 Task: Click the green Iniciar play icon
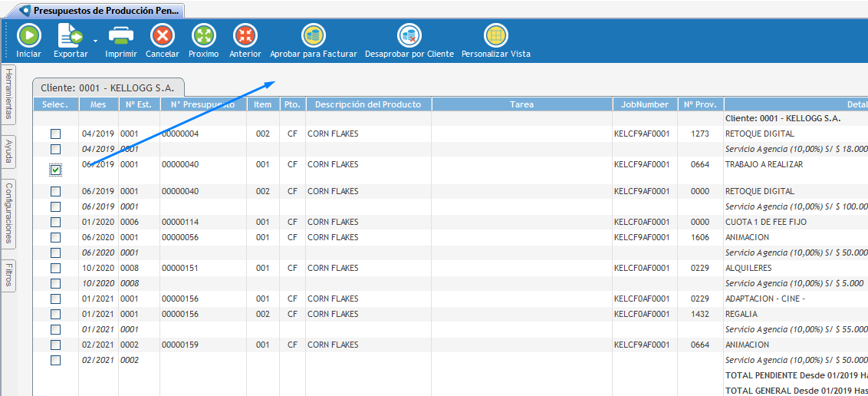coord(28,36)
